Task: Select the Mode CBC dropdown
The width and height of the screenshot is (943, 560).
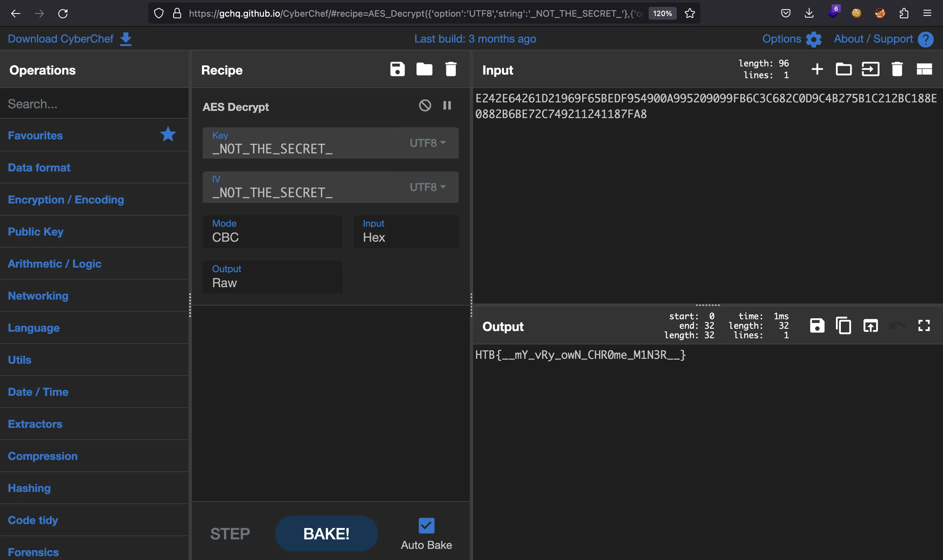Action: click(272, 237)
